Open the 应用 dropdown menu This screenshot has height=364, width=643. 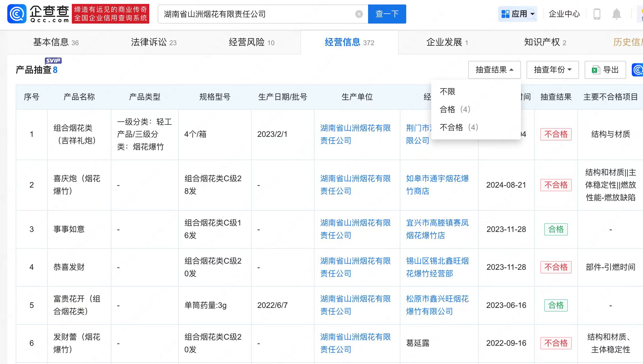(x=518, y=14)
